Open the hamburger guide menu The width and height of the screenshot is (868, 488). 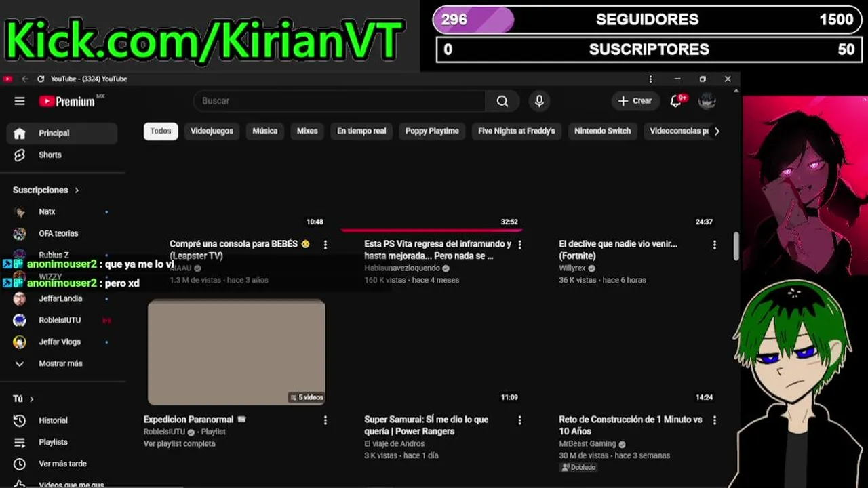pos(20,101)
